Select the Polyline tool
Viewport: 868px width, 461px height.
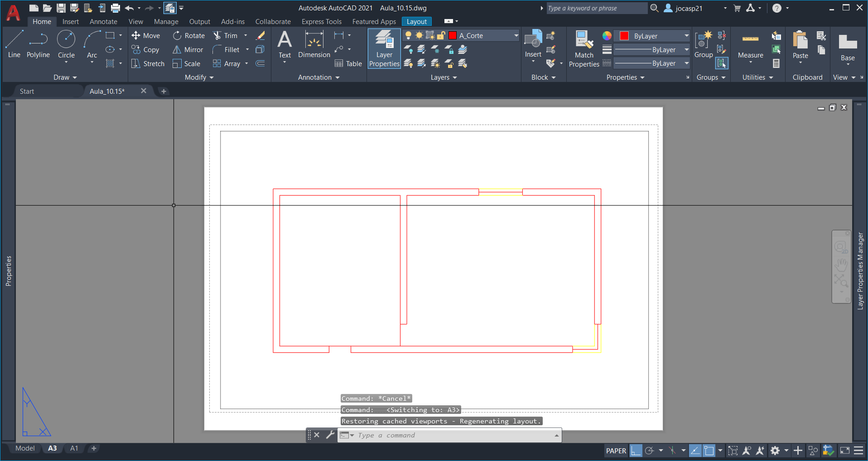pyautogui.click(x=38, y=44)
